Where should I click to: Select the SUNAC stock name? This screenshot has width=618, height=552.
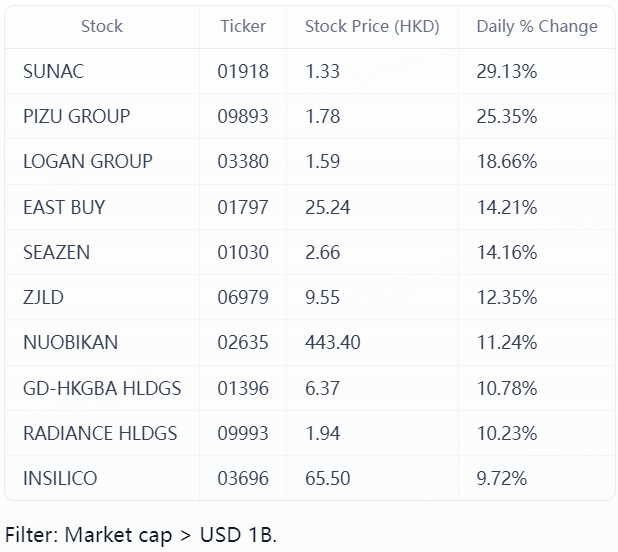[53, 71]
